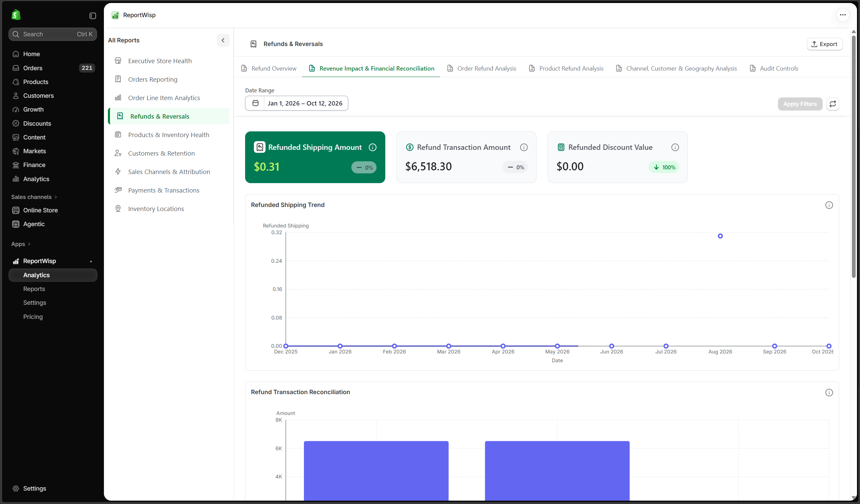The width and height of the screenshot is (860, 504).
Task: Open Settings at sidebar bottom
Action: click(x=53, y=488)
